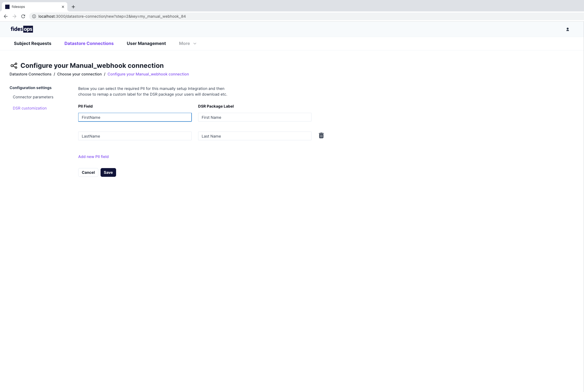This screenshot has width=584, height=392.
Task: Go back with browser back arrow
Action: tap(6, 16)
